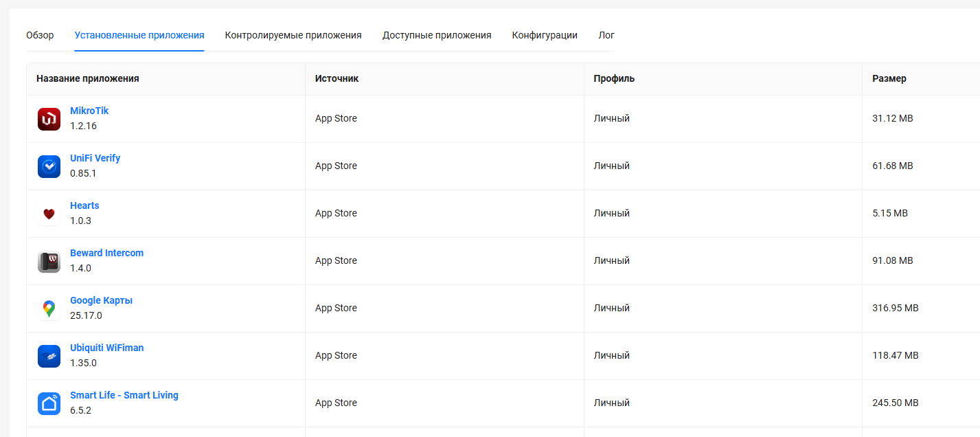This screenshot has height=437, width=980.
Task: Follow the Beward Intercom name link
Action: pyautogui.click(x=106, y=253)
